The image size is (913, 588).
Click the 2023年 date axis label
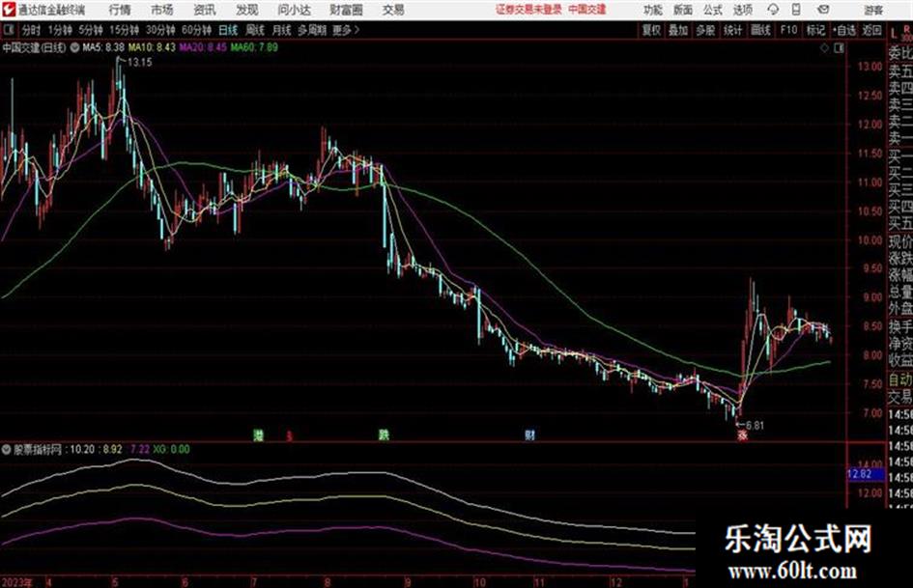click(x=16, y=582)
